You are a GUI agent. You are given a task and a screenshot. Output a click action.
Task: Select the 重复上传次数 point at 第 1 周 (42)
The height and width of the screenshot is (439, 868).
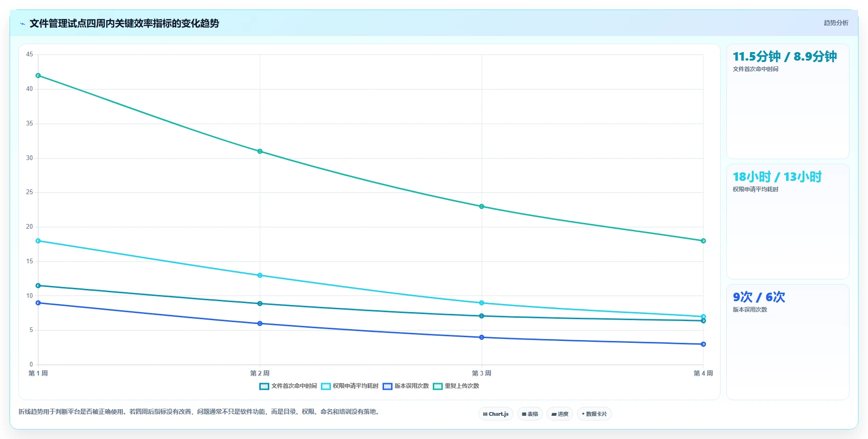tap(38, 76)
